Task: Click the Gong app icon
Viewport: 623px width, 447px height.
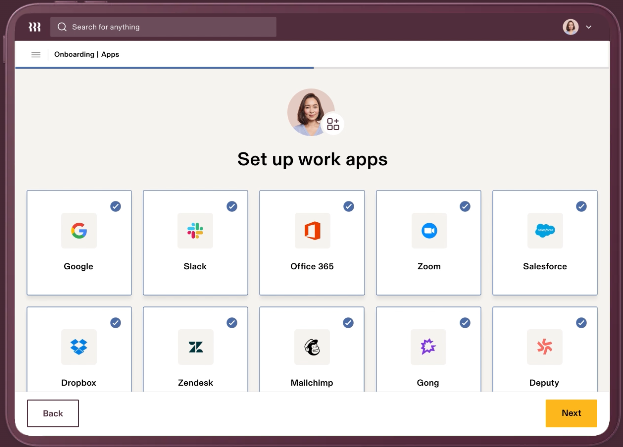Action: click(x=428, y=347)
